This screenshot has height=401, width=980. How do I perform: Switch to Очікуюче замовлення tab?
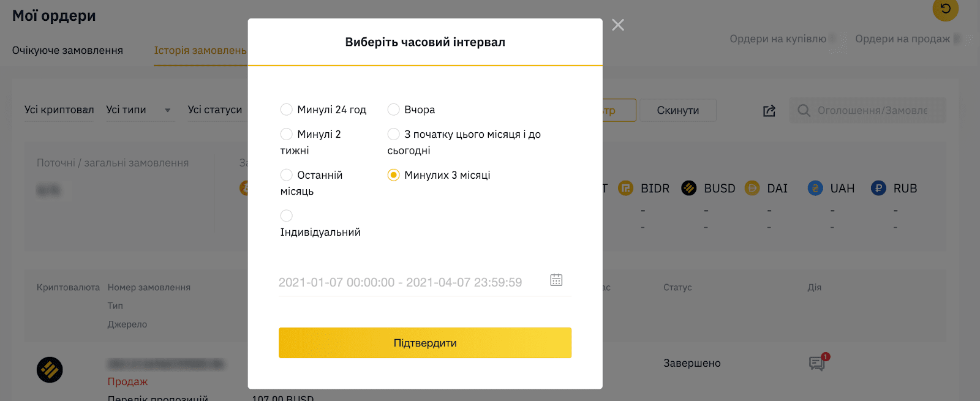tap(67, 50)
